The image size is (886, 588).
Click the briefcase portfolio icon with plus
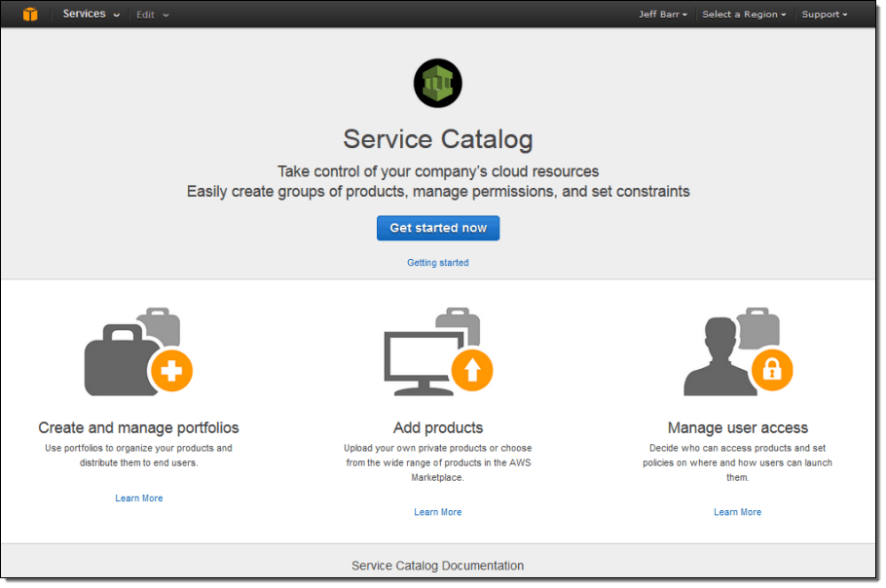pyautogui.click(x=138, y=351)
